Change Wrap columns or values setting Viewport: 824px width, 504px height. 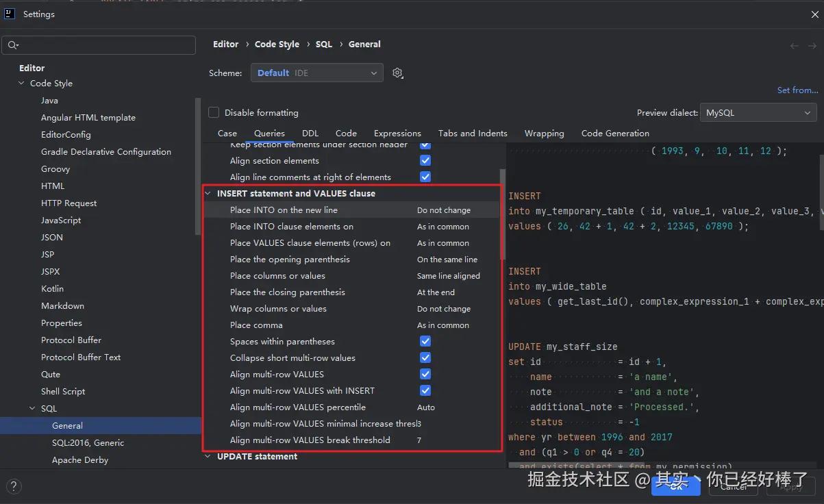point(444,309)
